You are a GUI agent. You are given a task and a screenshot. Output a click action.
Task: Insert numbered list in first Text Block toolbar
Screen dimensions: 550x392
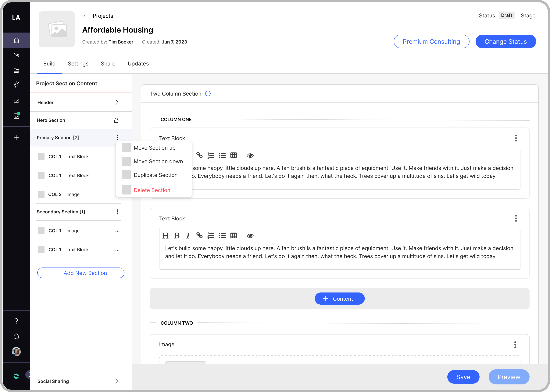pyautogui.click(x=211, y=156)
